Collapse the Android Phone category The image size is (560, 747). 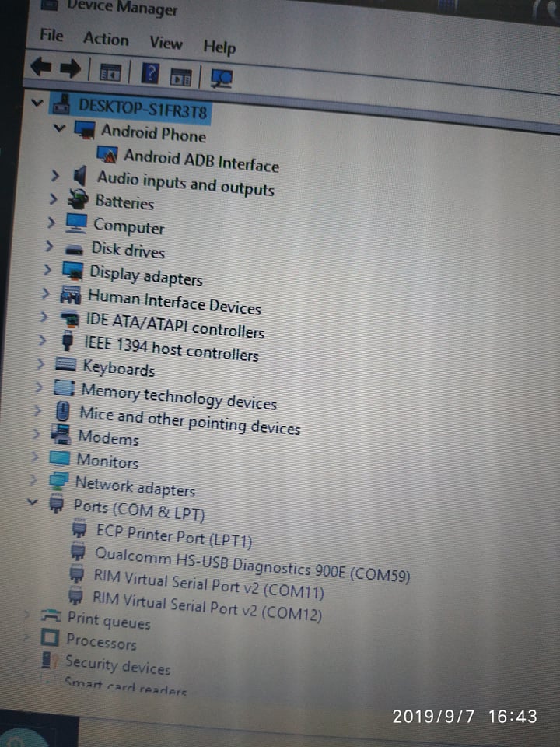click(59, 128)
